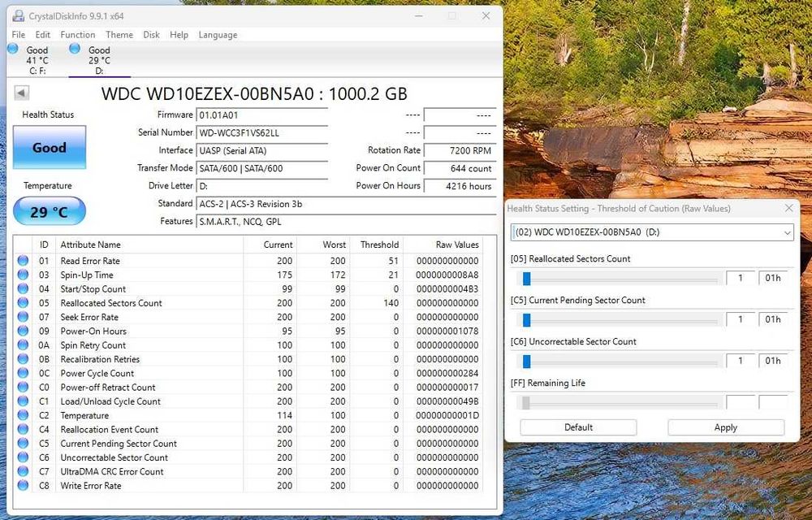Open the Function menu
The height and width of the screenshot is (520, 812).
pyautogui.click(x=78, y=35)
